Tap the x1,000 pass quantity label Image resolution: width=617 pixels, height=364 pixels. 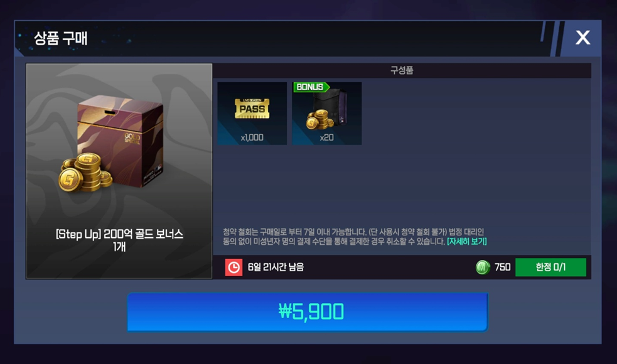point(252,137)
